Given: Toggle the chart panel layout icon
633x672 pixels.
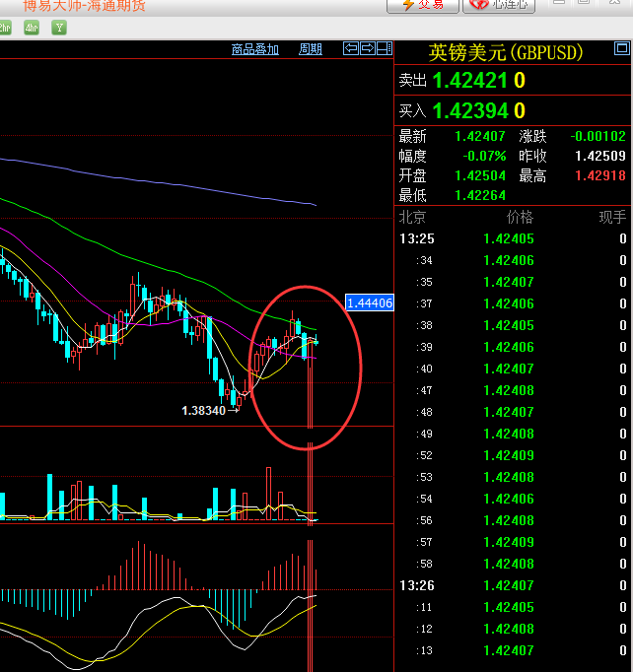Looking at the screenshot, I should tap(384, 48).
